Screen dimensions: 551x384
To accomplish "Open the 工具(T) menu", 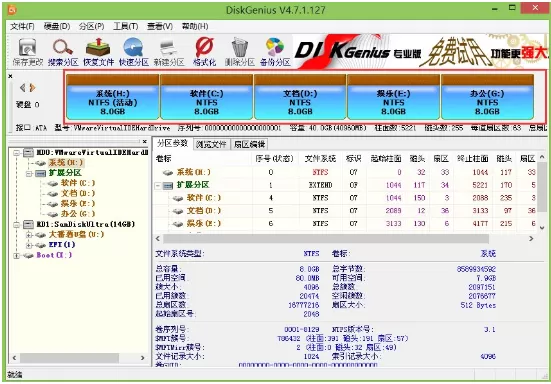I will tap(125, 26).
